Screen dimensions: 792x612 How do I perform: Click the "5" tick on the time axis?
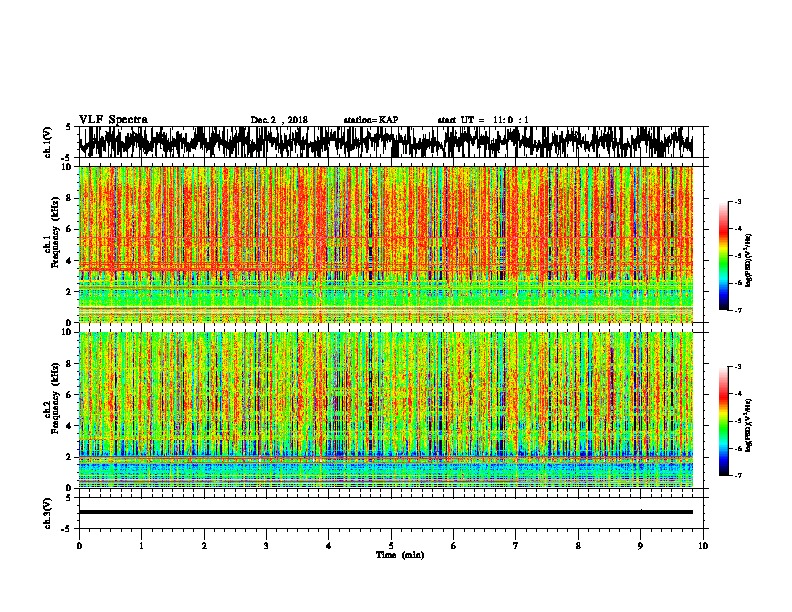click(x=391, y=546)
